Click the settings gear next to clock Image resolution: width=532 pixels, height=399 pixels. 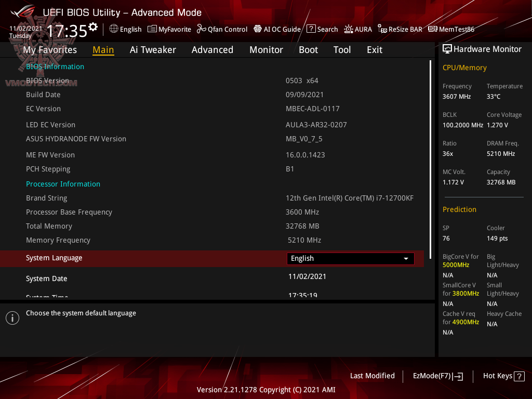[93, 27]
